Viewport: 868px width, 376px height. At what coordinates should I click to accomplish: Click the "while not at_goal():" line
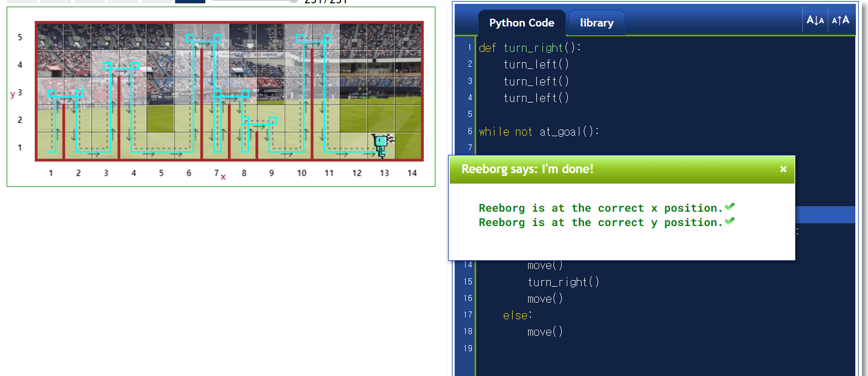(539, 132)
